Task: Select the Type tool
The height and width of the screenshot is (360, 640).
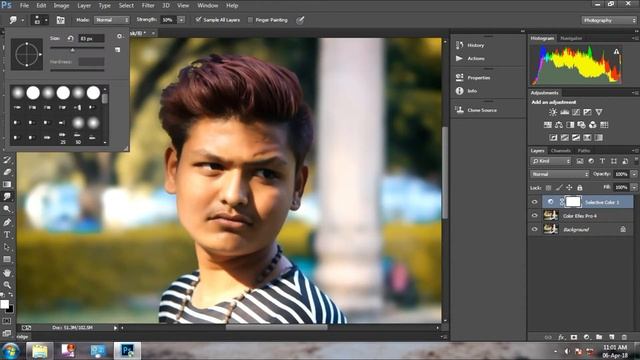Action: (x=7, y=235)
